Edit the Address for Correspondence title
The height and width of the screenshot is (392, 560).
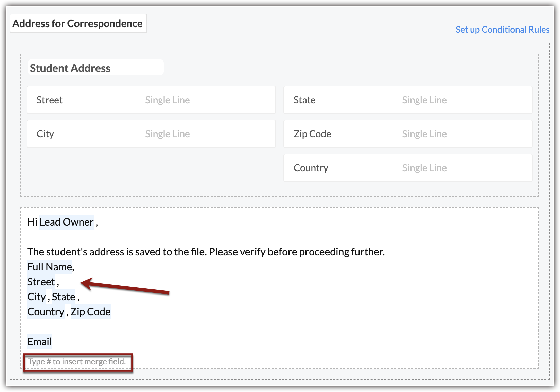pos(78,23)
